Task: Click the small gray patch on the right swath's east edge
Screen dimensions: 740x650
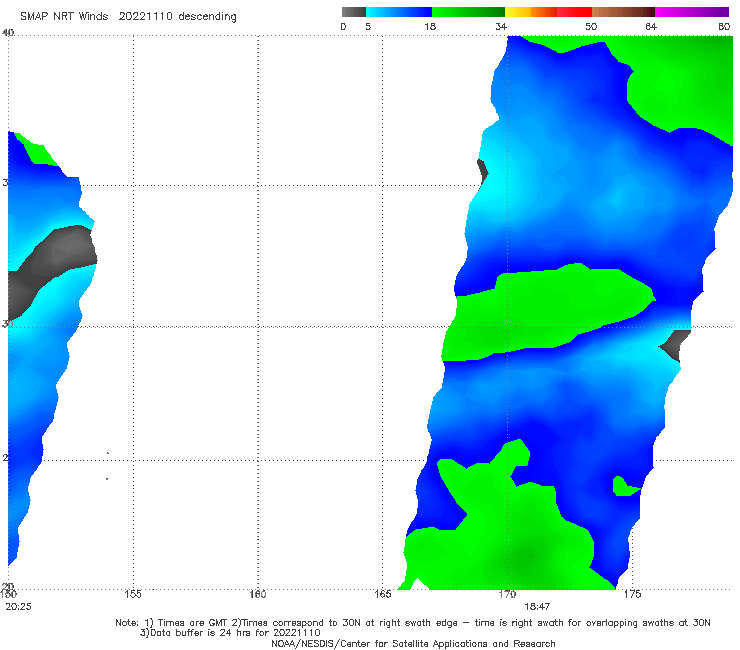Action: pos(676,345)
